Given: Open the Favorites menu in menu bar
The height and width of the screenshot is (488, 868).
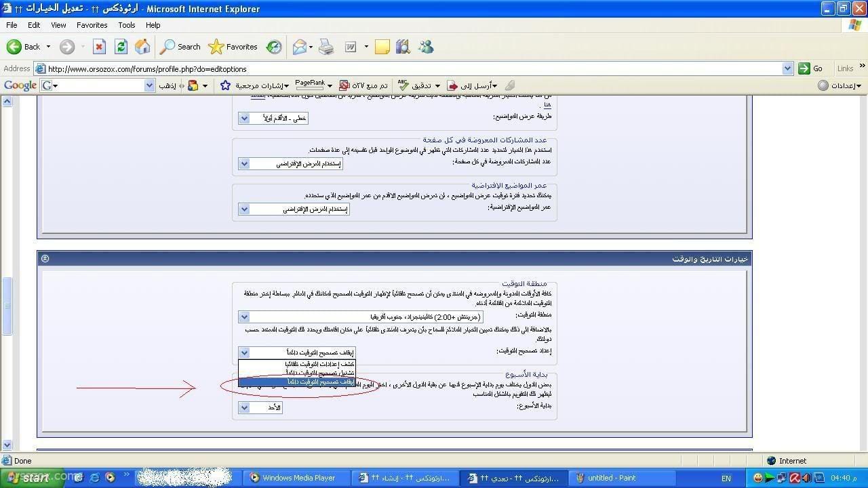Looking at the screenshot, I should coord(92,25).
